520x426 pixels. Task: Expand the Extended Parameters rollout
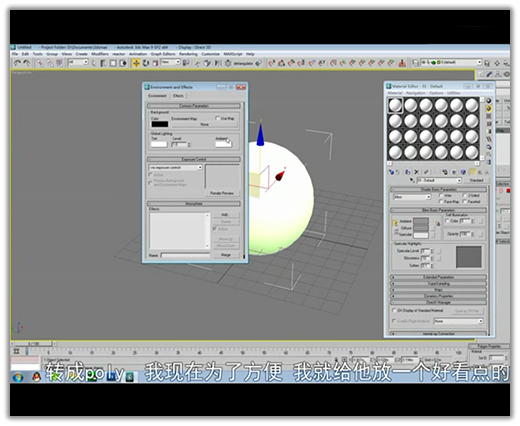[438, 277]
